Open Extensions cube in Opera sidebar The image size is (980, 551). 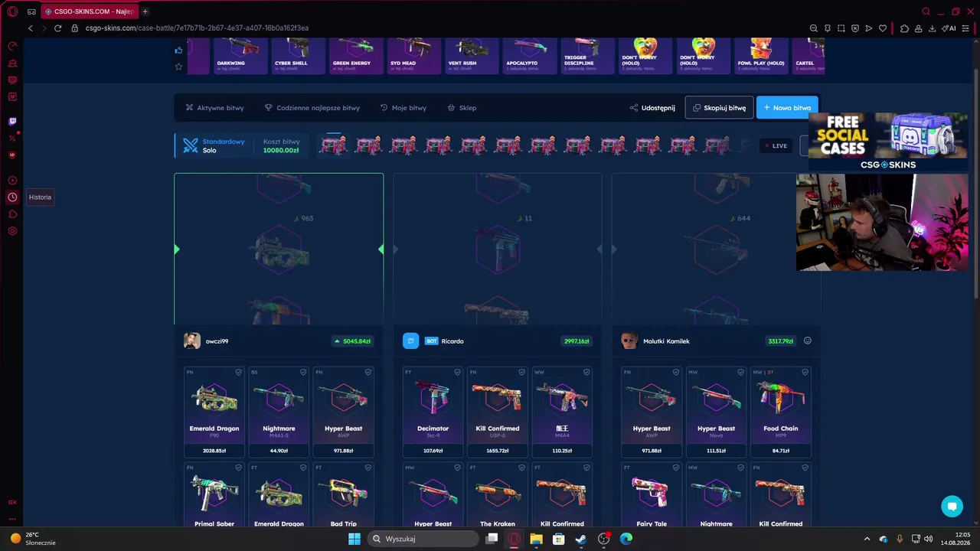(x=12, y=214)
